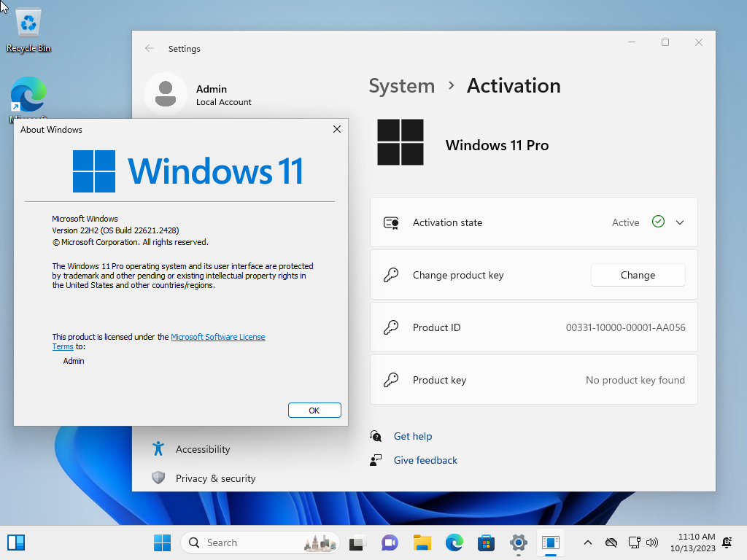Open the Get help link

click(x=413, y=436)
